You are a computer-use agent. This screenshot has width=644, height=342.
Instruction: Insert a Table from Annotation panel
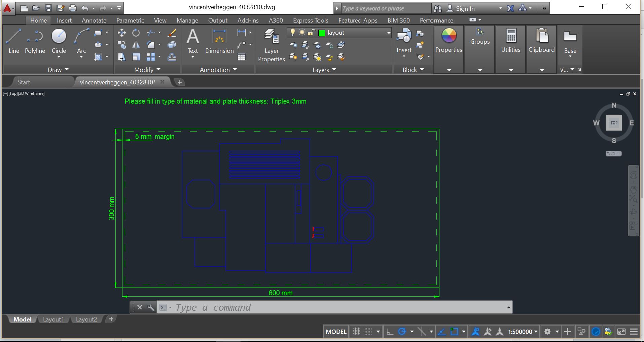pyautogui.click(x=242, y=57)
